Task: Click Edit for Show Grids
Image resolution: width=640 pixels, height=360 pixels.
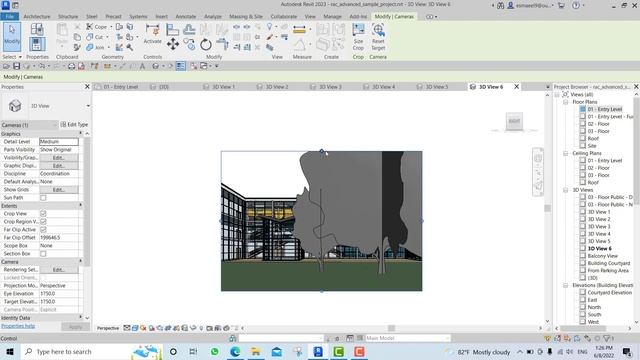Action: pos(58,190)
